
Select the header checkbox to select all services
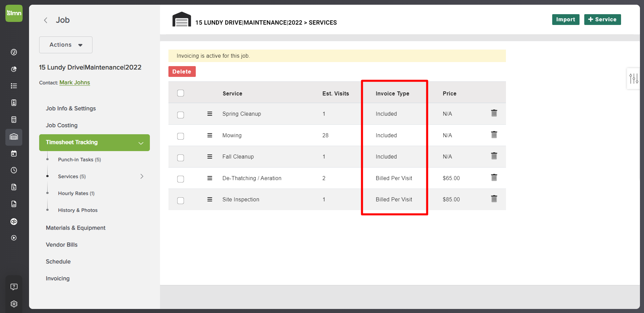pos(181,93)
